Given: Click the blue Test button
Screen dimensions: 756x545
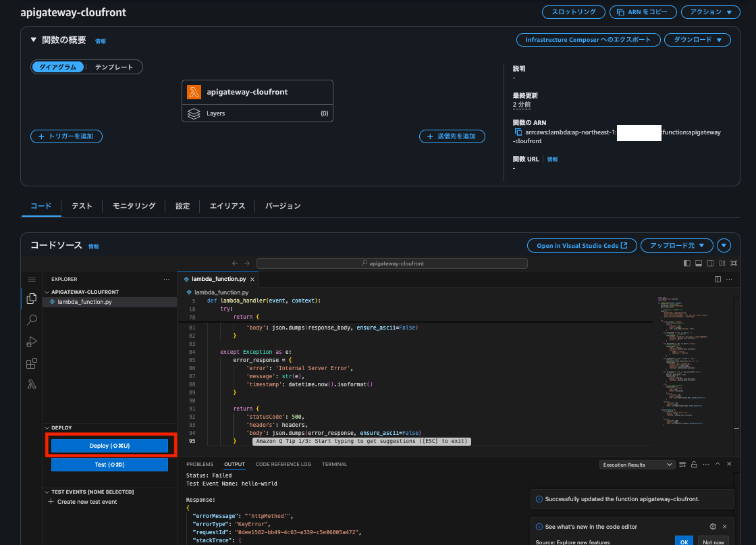Looking at the screenshot, I should click(x=109, y=465).
